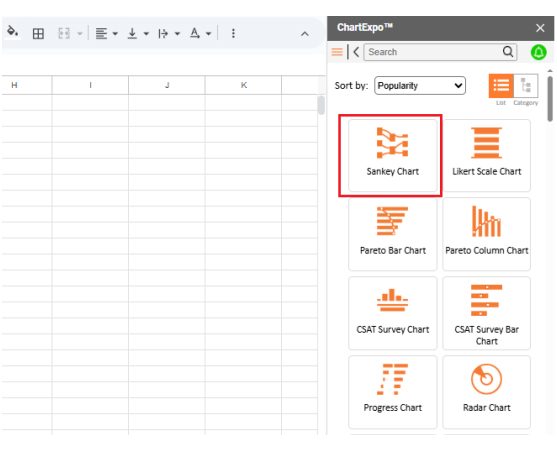This screenshot has width=557, height=451.
Task: Select the Progress Chart card
Action: [x=393, y=392]
